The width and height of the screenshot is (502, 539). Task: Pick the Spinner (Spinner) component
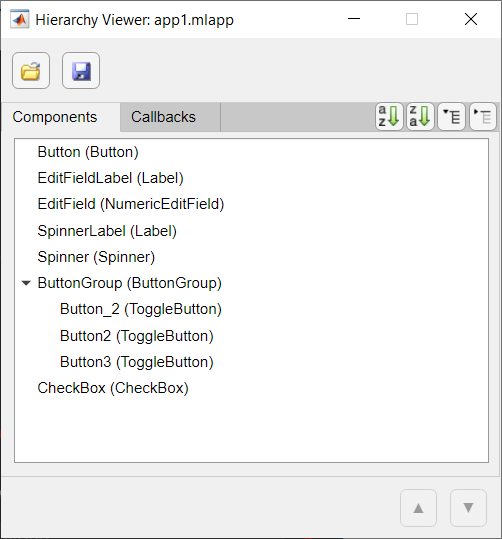click(96, 257)
